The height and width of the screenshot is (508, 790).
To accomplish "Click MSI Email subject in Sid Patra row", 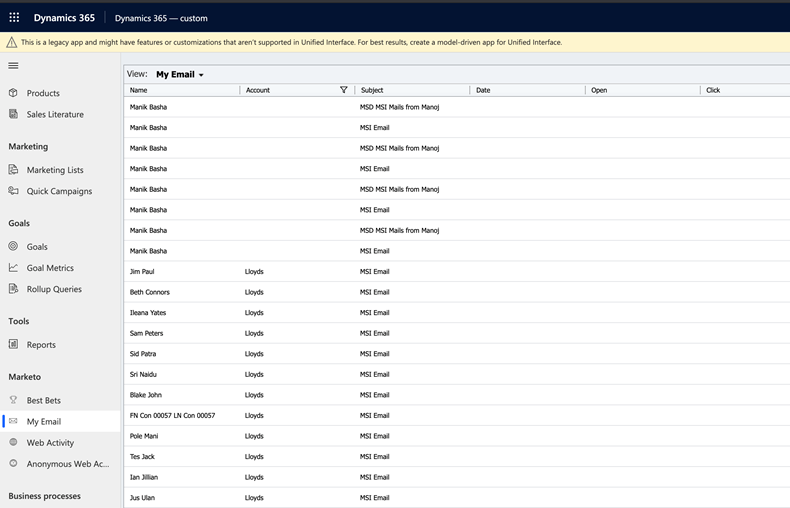I will tap(374, 354).
